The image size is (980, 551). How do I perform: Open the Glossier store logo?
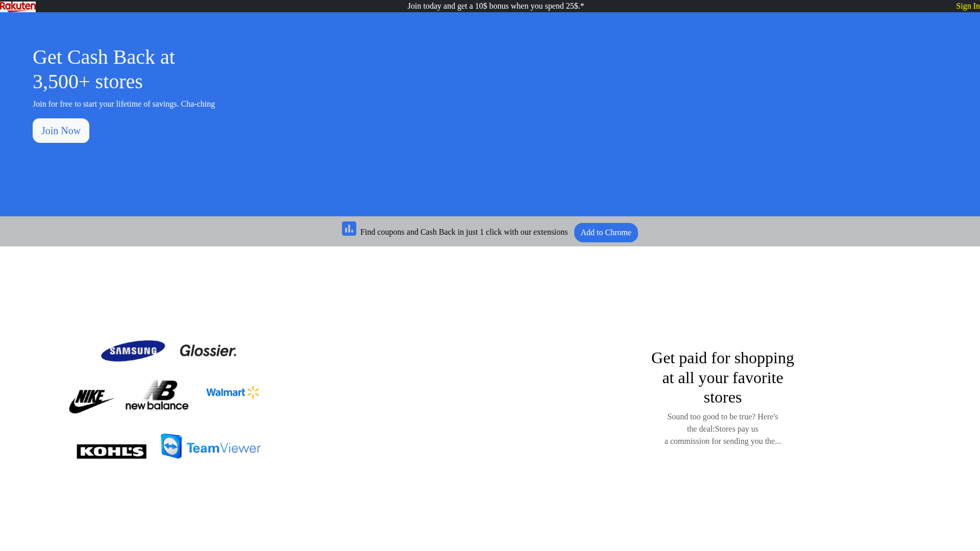point(208,351)
